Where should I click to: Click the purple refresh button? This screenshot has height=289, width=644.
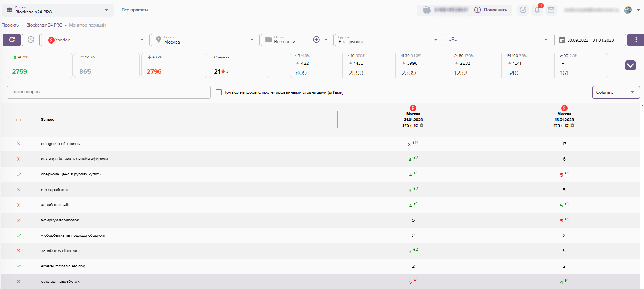pos(12,40)
